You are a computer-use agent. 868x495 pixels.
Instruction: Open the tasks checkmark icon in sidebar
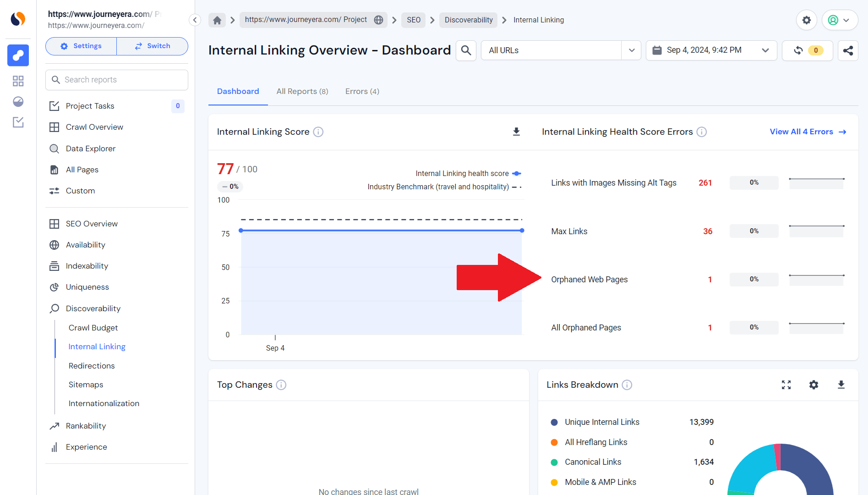point(18,122)
